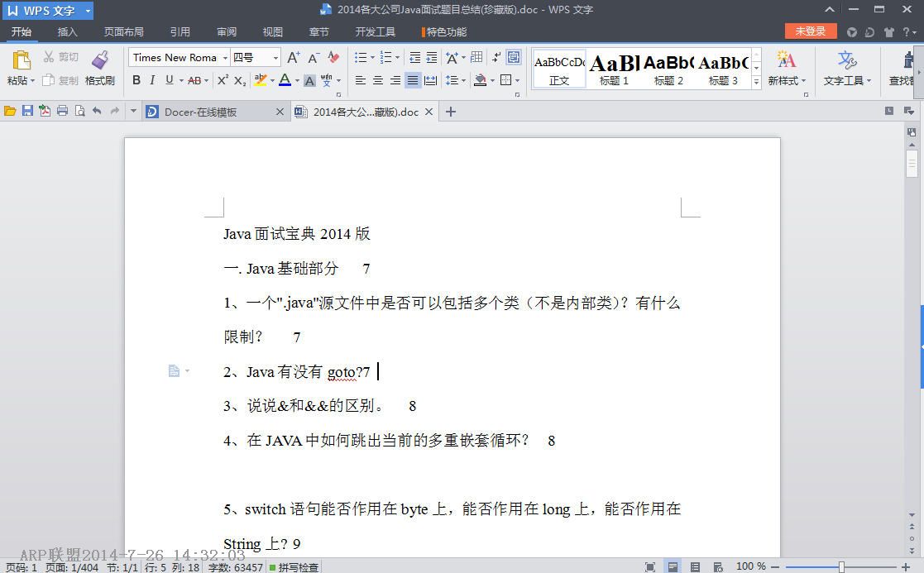This screenshot has height=573, width=924.
Task: Export to PDF icon in quick toolbar
Action: 45,111
